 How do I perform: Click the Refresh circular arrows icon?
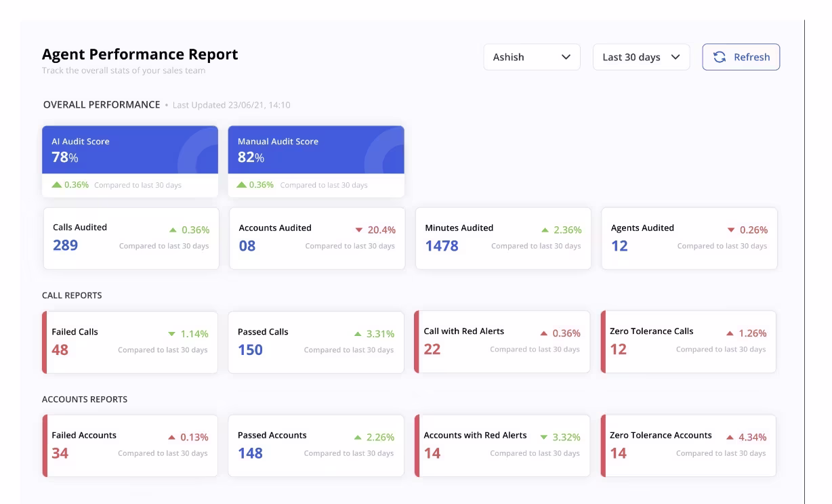click(x=720, y=57)
